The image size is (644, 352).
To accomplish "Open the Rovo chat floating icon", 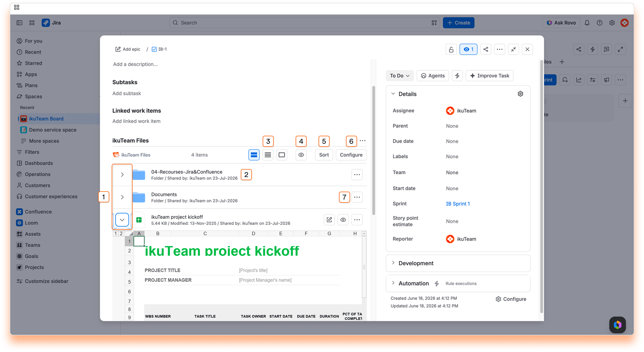I will point(618,325).
